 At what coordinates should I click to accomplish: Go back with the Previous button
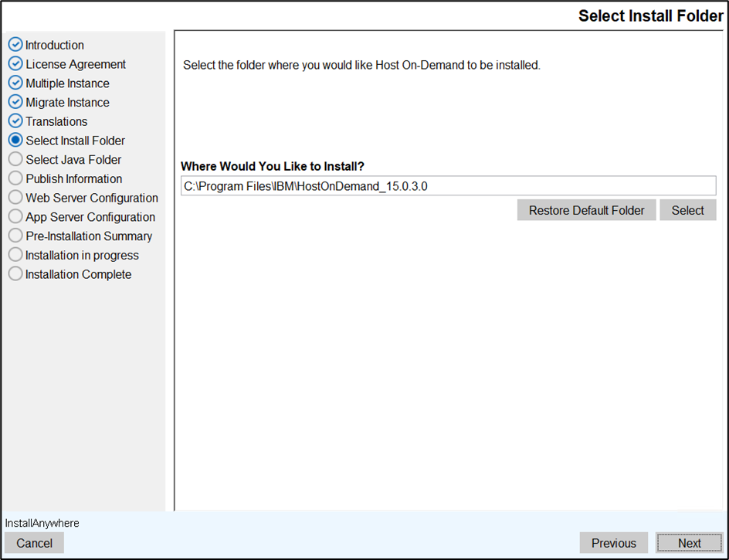(x=614, y=543)
